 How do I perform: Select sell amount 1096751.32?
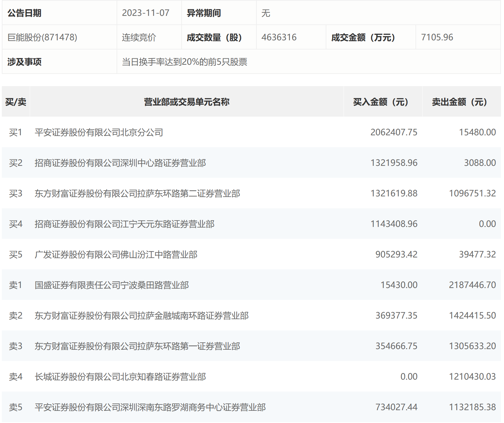click(472, 193)
